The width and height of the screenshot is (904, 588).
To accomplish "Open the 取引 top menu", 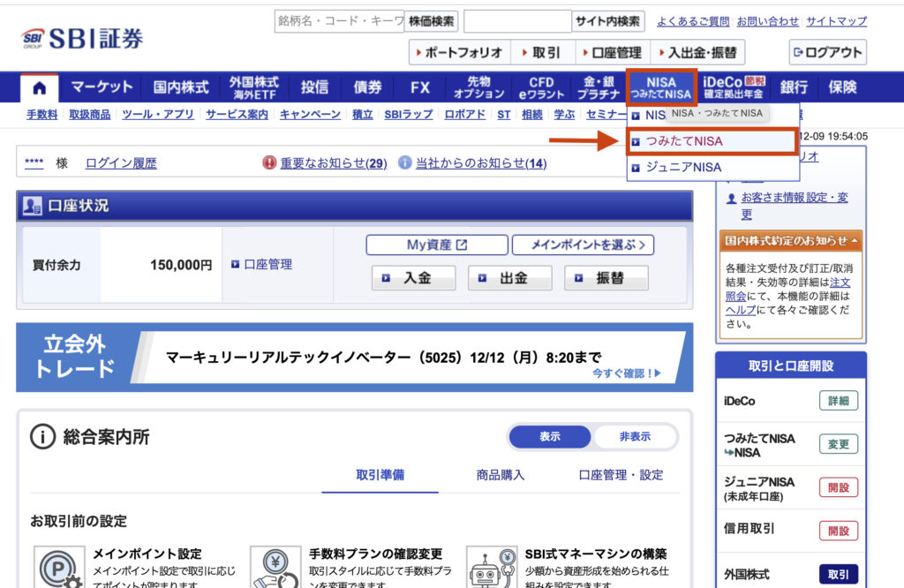I will click(542, 52).
